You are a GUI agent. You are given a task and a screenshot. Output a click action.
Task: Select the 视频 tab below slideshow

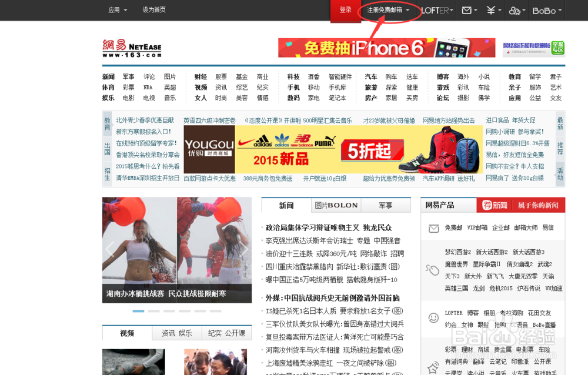pyautogui.click(x=127, y=333)
